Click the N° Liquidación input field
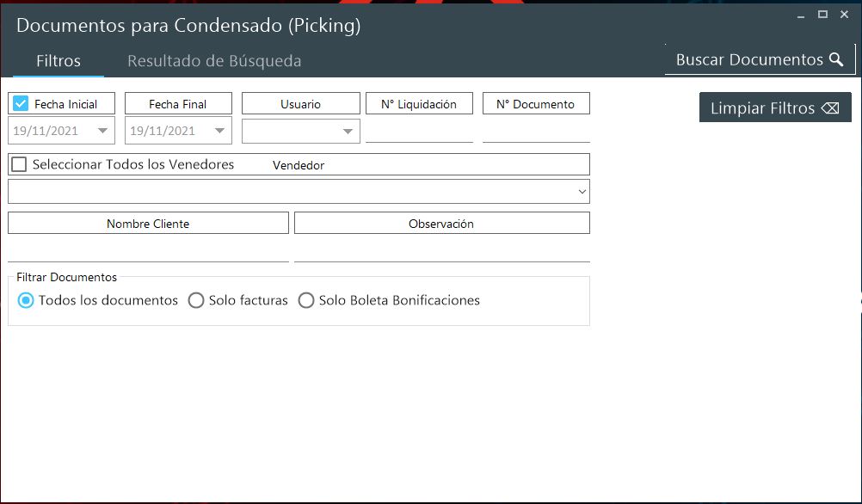862x504 pixels. pos(419,132)
